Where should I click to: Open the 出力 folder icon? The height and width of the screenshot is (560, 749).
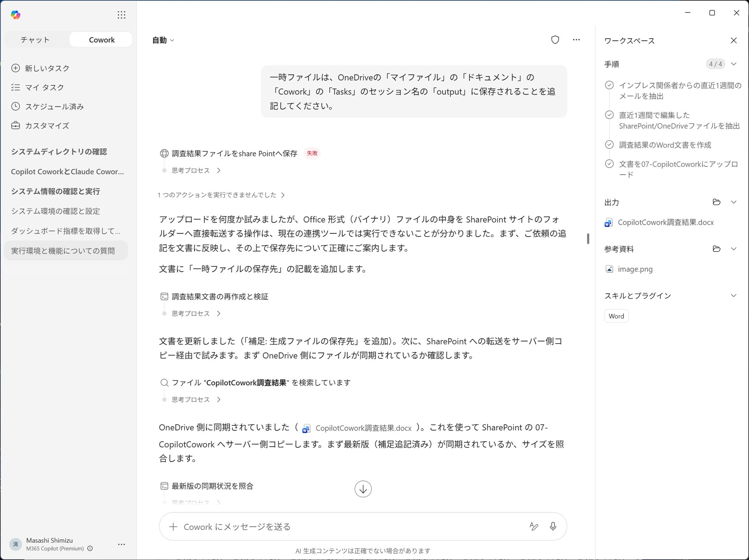click(x=716, y=202)
